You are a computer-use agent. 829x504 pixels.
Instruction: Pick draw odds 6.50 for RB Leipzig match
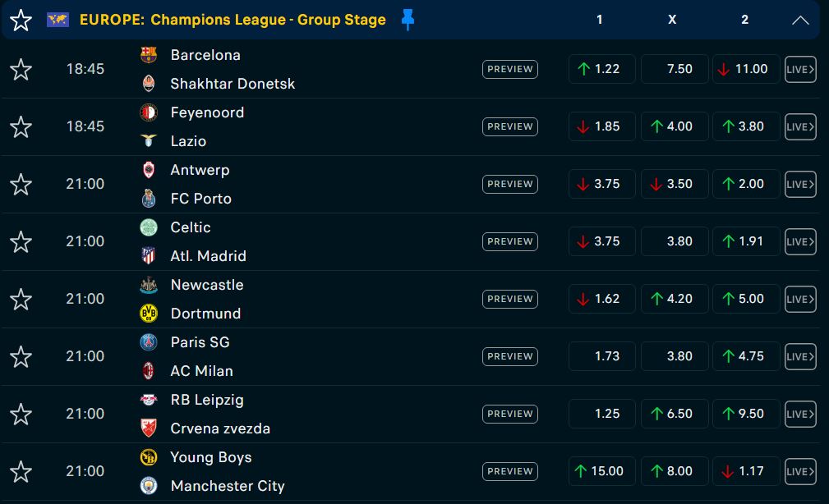tap(674, 414)
